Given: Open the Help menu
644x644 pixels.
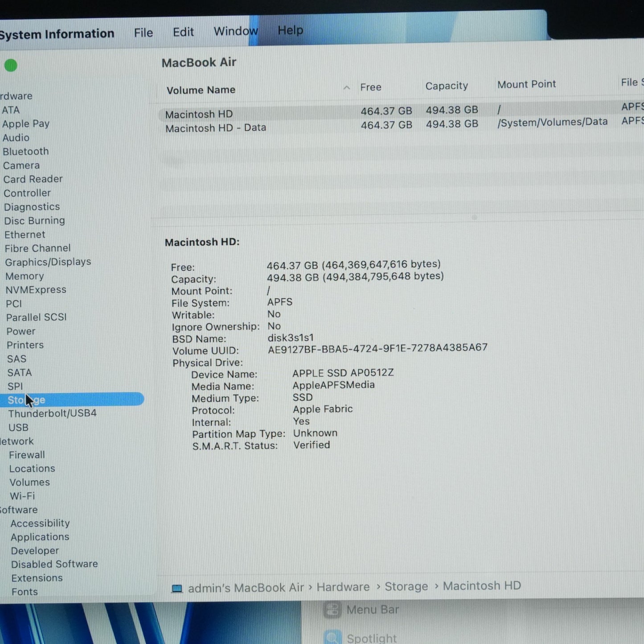Looking at the screenshot, I should coord(290,30).
